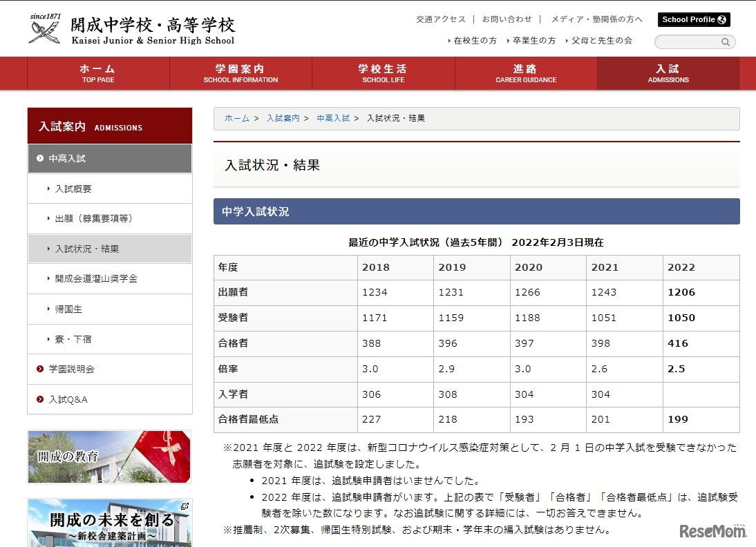Open the 交通アクセス link
Viewport: 756px width, 547px height.
pyautogui.click(x=441, y=20)
